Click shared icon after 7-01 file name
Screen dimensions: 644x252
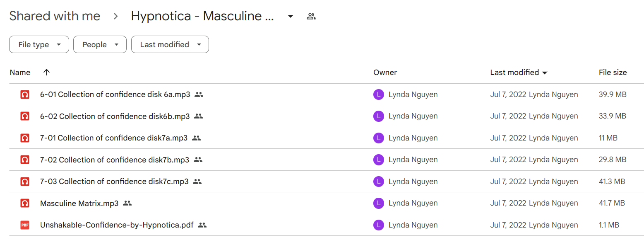pyautogui.click(x=197, y=138)
